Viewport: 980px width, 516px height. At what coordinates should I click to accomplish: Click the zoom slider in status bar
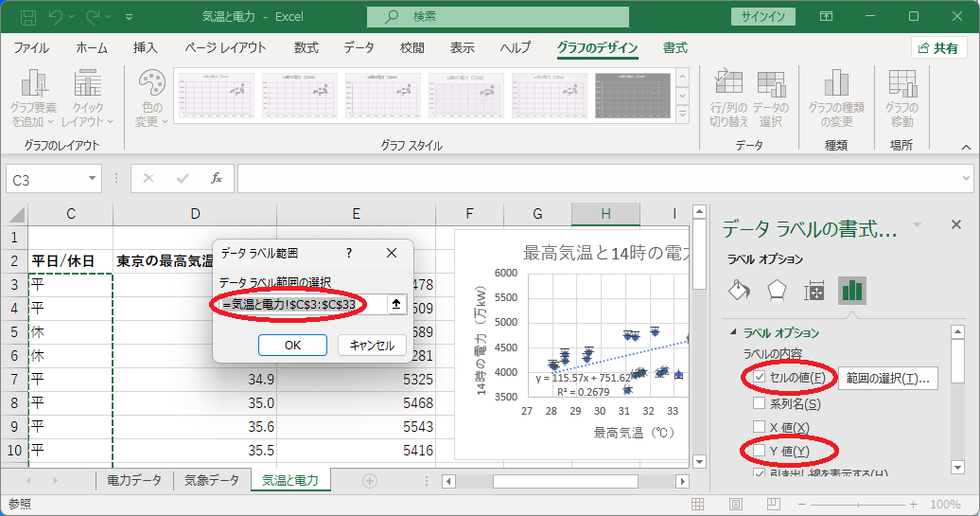858,504
